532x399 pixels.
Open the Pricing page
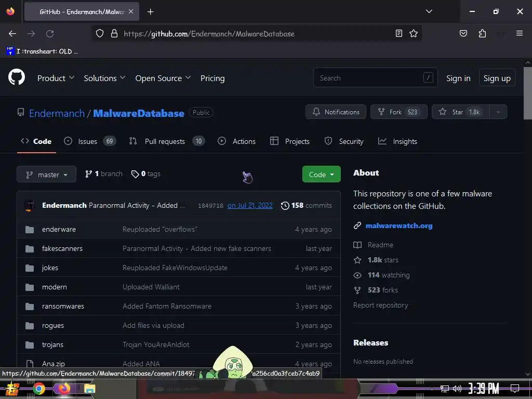[212, 78]
